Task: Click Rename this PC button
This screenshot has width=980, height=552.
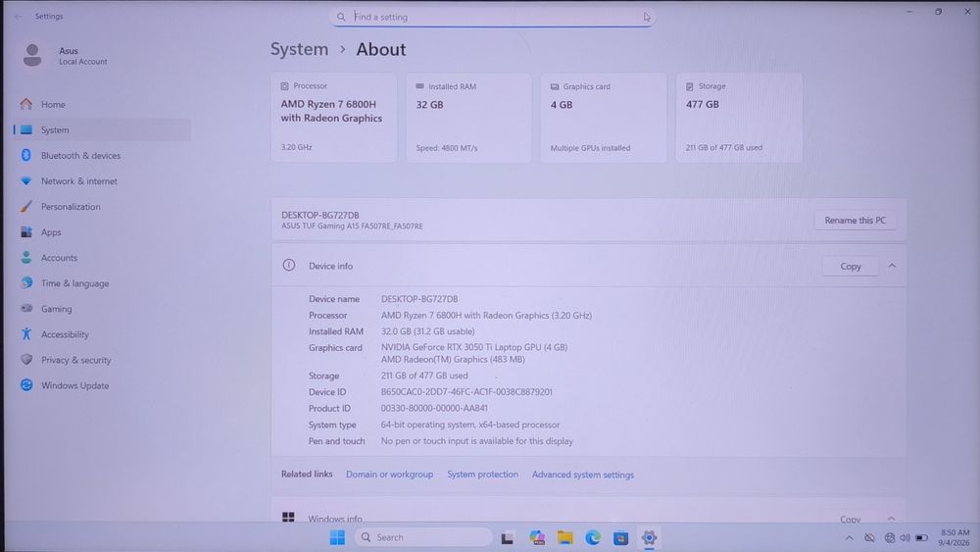Action: point(855,220)
